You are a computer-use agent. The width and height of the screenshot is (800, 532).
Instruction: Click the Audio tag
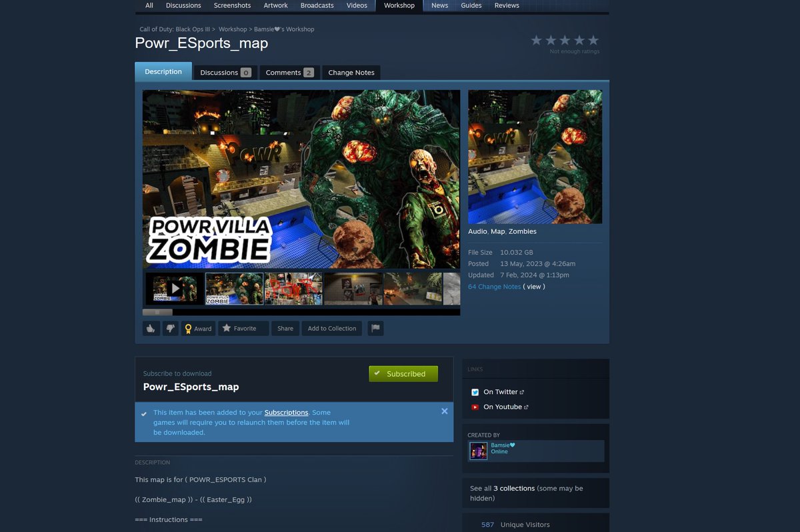point(477,231)
